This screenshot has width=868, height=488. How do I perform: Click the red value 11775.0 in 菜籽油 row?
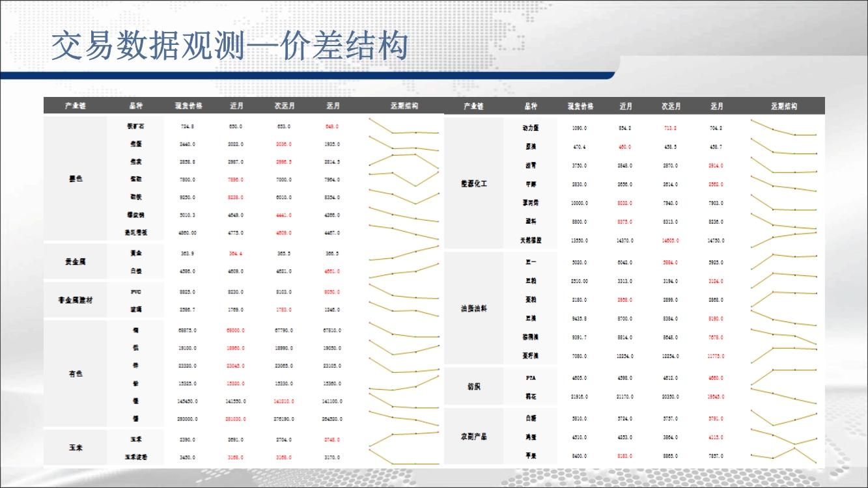(716, 356)
